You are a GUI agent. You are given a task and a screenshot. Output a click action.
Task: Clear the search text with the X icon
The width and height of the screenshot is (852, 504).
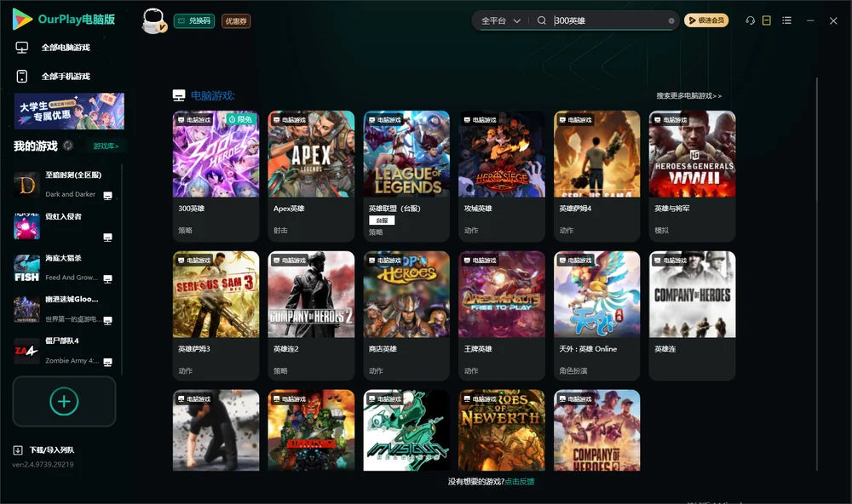[x=671, y=20]
